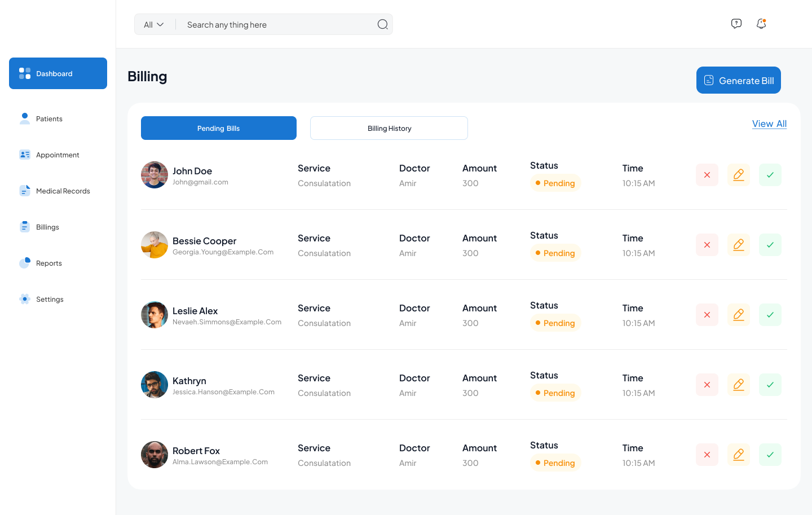Image resolution: width=812 pixels, height=515 pixels.
Task: Click Bessie Cooper's profile photo
Action: pyautogui.click(x=155, y=245)
